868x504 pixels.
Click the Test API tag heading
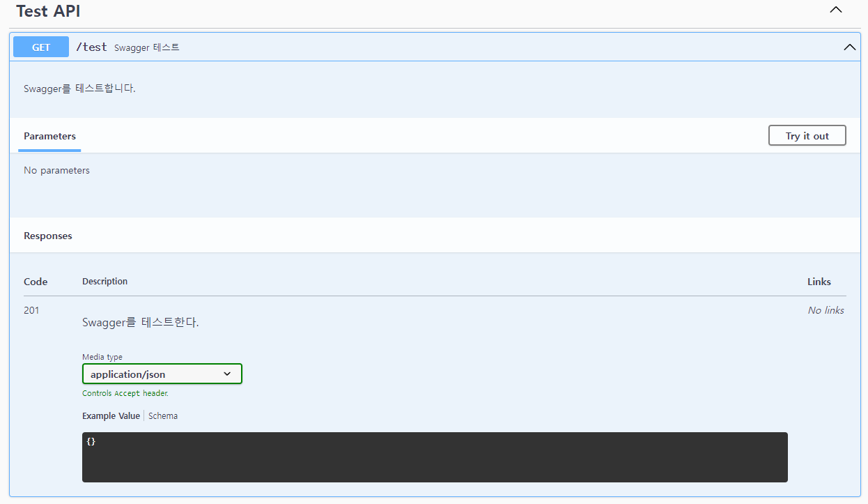pyautogui.click(x=48, y=11)
